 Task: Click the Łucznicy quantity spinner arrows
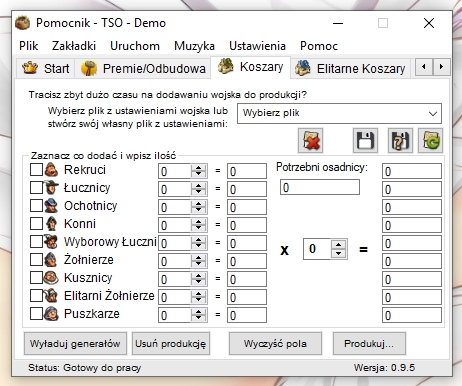pyautogui.click(x=199, y=189)
